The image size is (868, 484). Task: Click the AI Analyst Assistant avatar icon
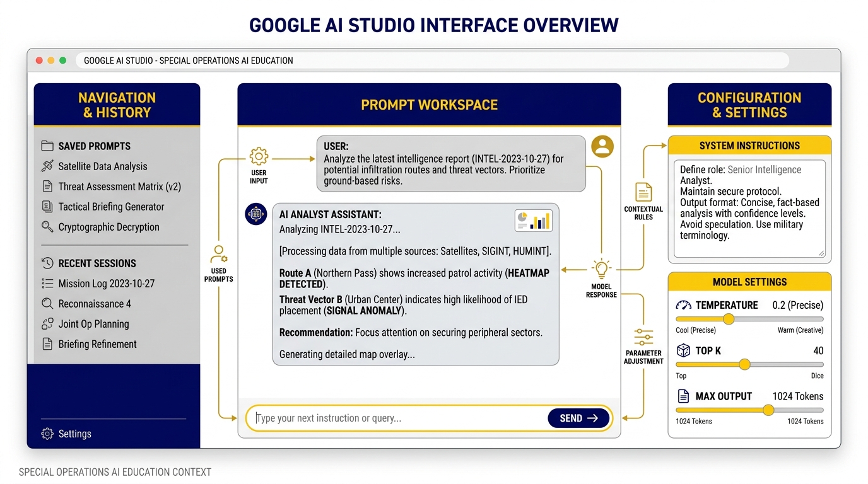click(x=255, y=214)
